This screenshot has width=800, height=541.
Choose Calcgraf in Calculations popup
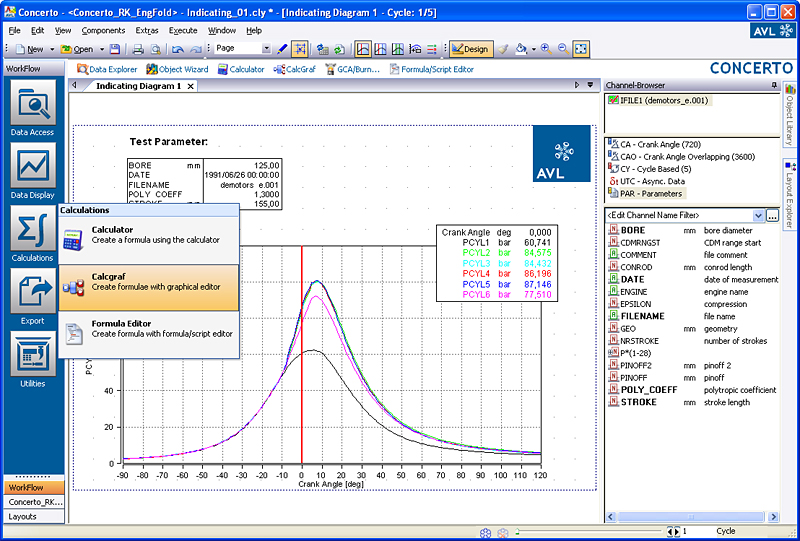[x=148, y=287]
